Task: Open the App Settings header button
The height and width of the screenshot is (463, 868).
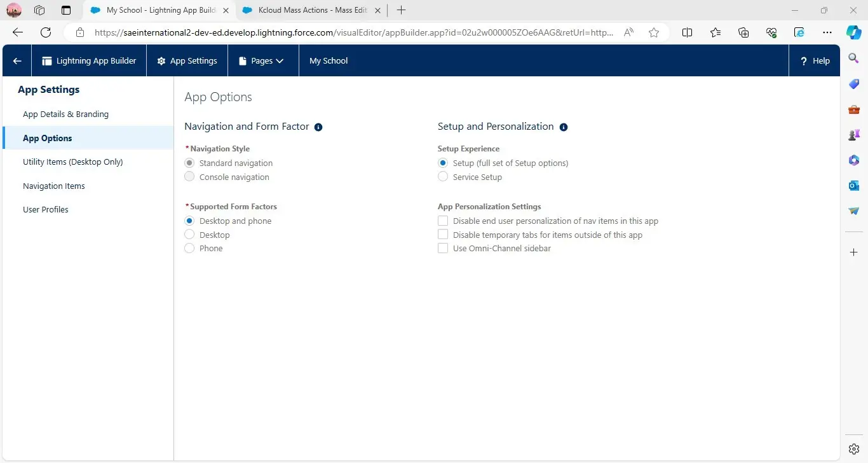Action: [x=187, y=61]
